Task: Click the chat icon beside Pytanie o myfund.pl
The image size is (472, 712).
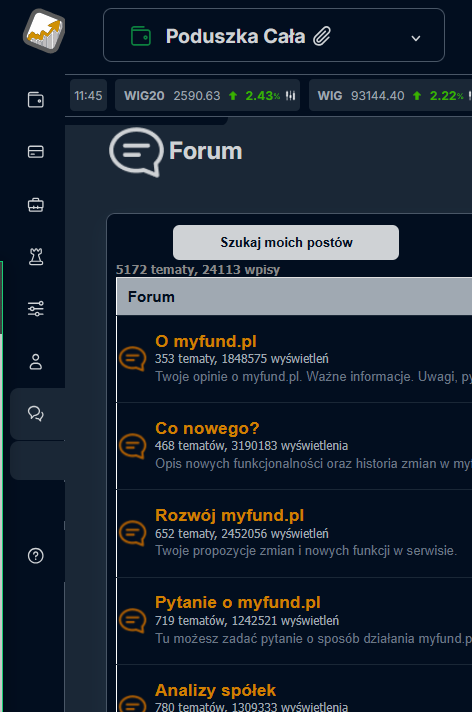Action: tap(133, 621)
